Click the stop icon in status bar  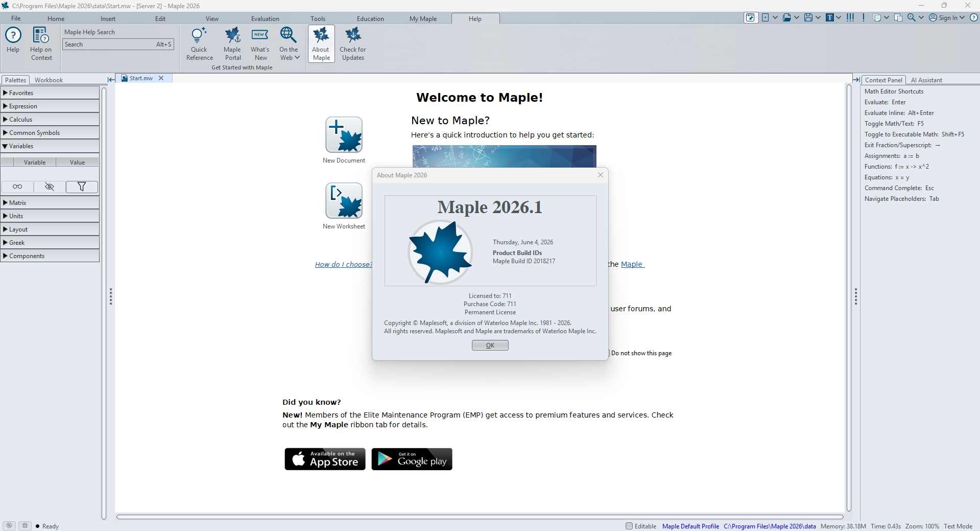click(9, 526)
